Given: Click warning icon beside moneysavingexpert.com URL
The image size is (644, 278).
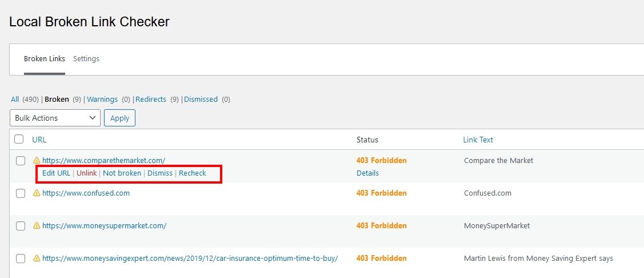Looking at the screenshot, I should [x=37, y=258].
